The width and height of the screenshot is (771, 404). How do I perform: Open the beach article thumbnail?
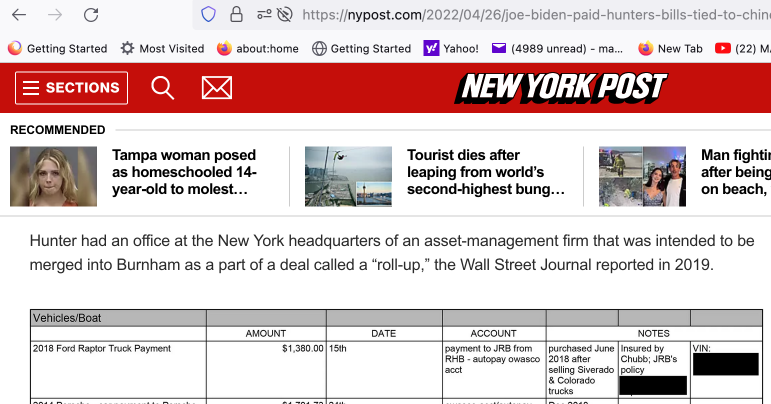click(642, 176)
